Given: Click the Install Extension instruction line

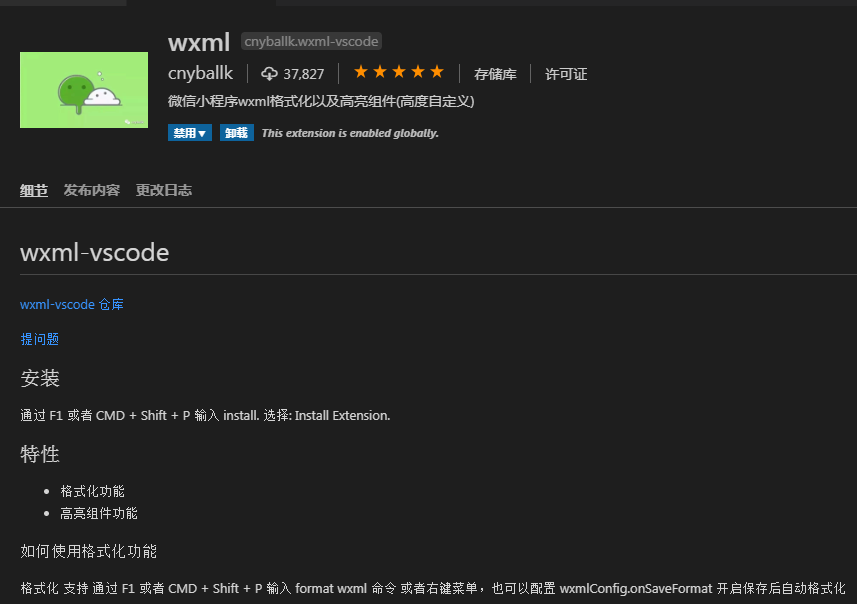Looking at the screenshot, I should click(x=205, y=415).
